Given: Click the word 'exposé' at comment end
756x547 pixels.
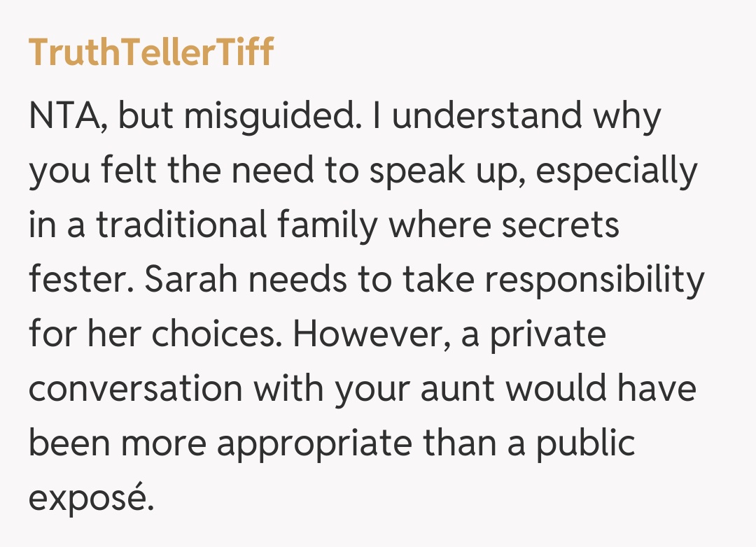Looking at the screenshot, I should [90, 499].
